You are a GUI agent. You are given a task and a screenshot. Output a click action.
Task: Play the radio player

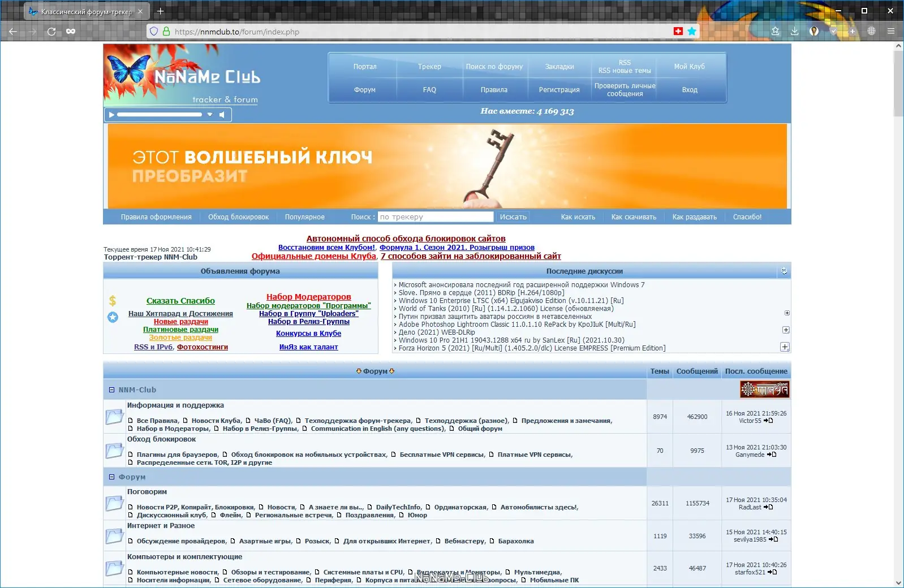[x=111, y=115]
